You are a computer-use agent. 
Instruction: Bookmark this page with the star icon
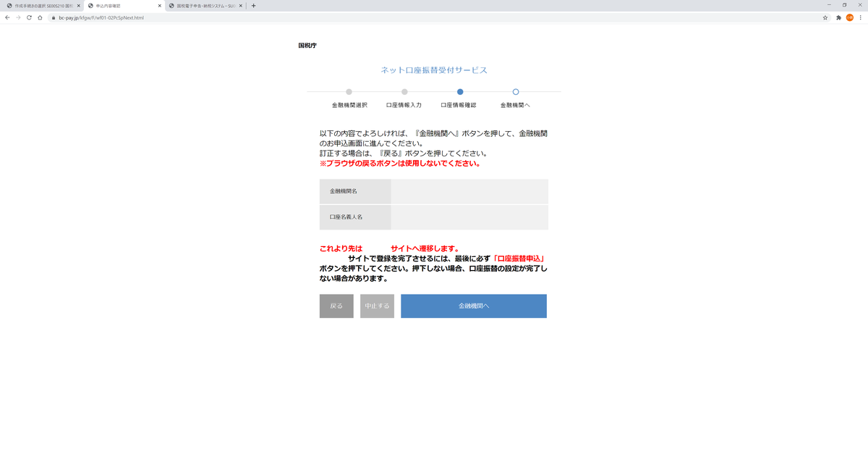[825, 17]
